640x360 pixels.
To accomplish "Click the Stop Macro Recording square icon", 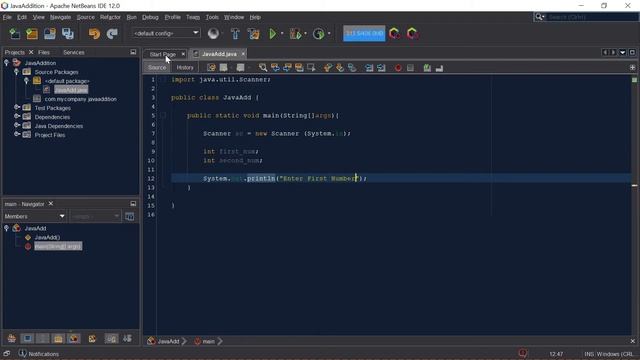I will coord(410,68).
